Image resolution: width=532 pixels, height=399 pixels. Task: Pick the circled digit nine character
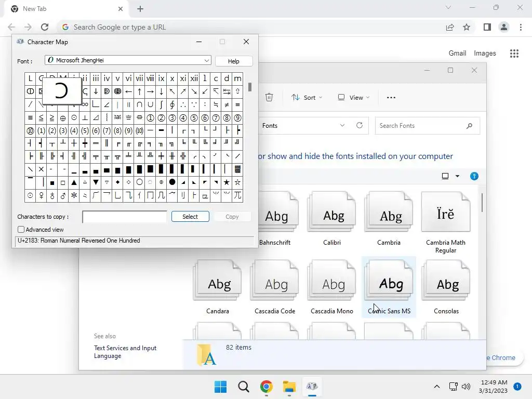237,118
